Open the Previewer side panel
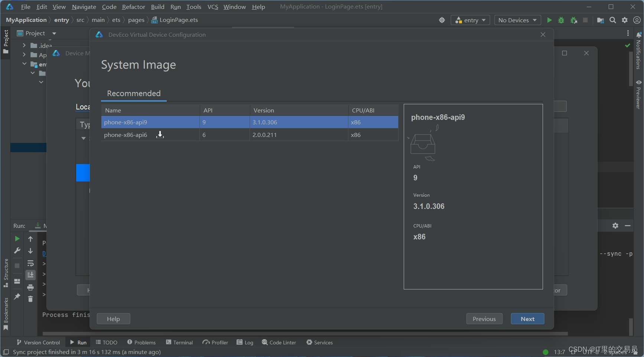Viewport: 644px width, 357px height. point(638,94)
